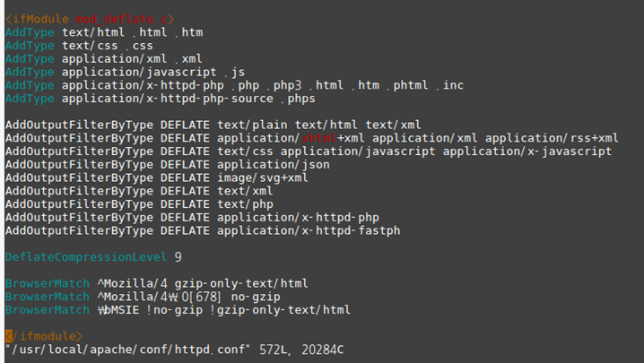This screenshot has width=644, height=363.
Task: Click the opening ifModule mod_deflate.c tag
Action: coord(90,20)
